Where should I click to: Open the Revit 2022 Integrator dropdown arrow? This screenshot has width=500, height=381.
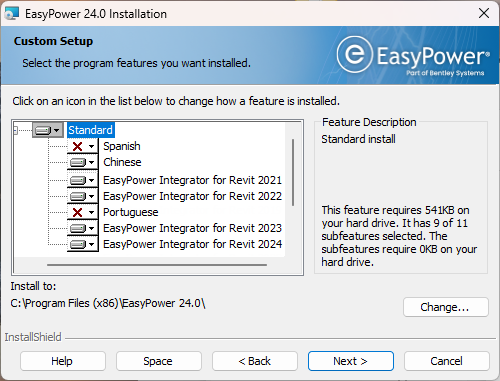(x=91, y=196)
